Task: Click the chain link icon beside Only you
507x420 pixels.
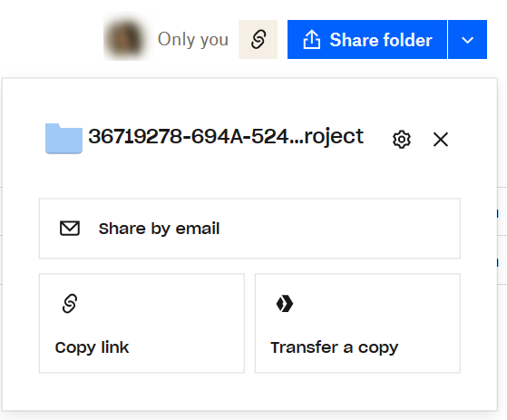Action: 258,39
